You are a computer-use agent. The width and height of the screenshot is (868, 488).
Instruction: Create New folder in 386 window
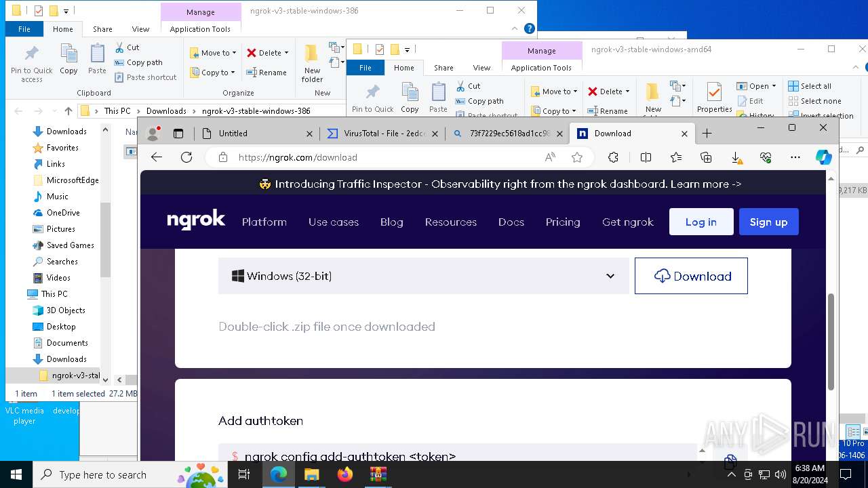coord(312,64)
